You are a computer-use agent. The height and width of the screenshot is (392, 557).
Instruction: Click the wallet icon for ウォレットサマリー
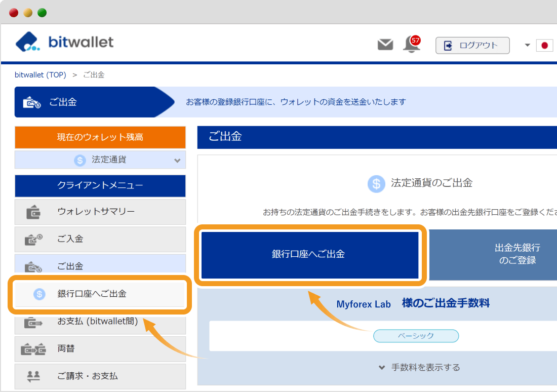pos(33,212)
